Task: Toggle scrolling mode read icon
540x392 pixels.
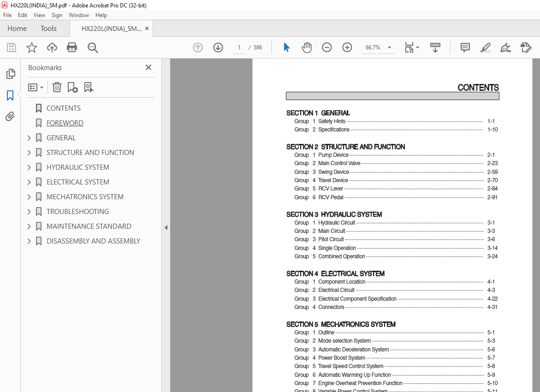Action: [435, 48]
